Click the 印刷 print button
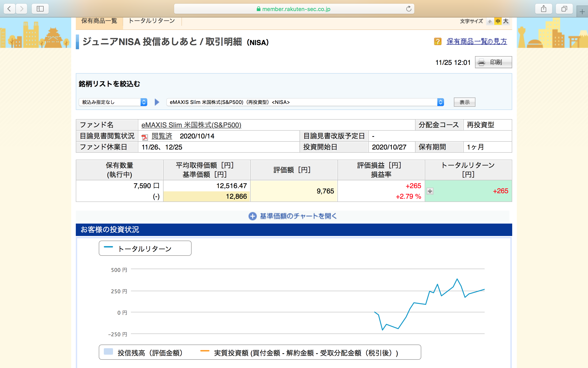 pyautogui.click(x=493, y=62)
